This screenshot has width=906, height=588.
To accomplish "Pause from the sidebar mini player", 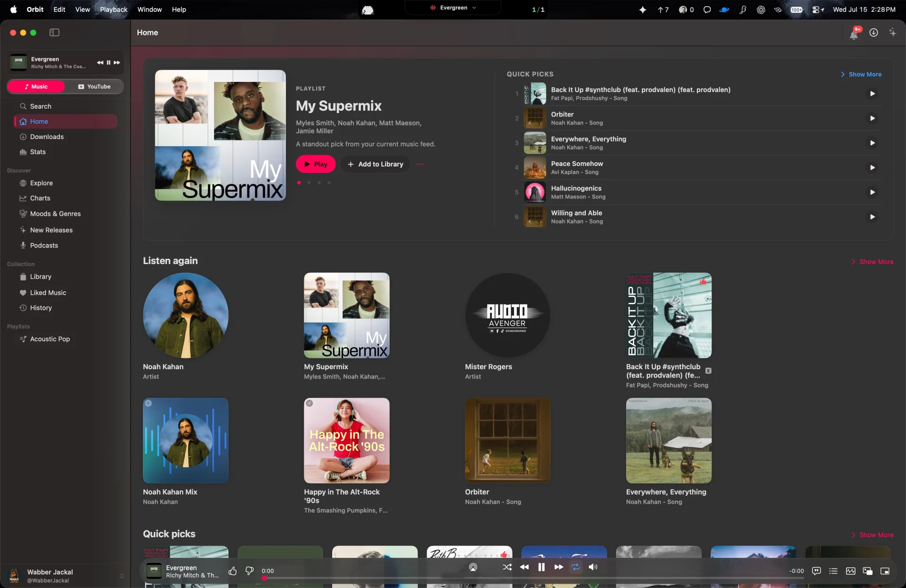I will tap(109, 63).
